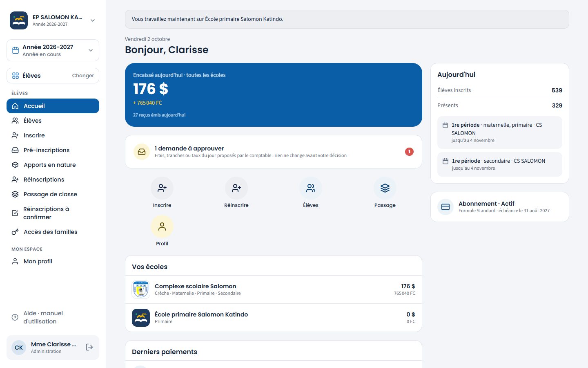
Task: Click the 176 $ encaissé aujourd'hui amount
Action: (151, 89)
